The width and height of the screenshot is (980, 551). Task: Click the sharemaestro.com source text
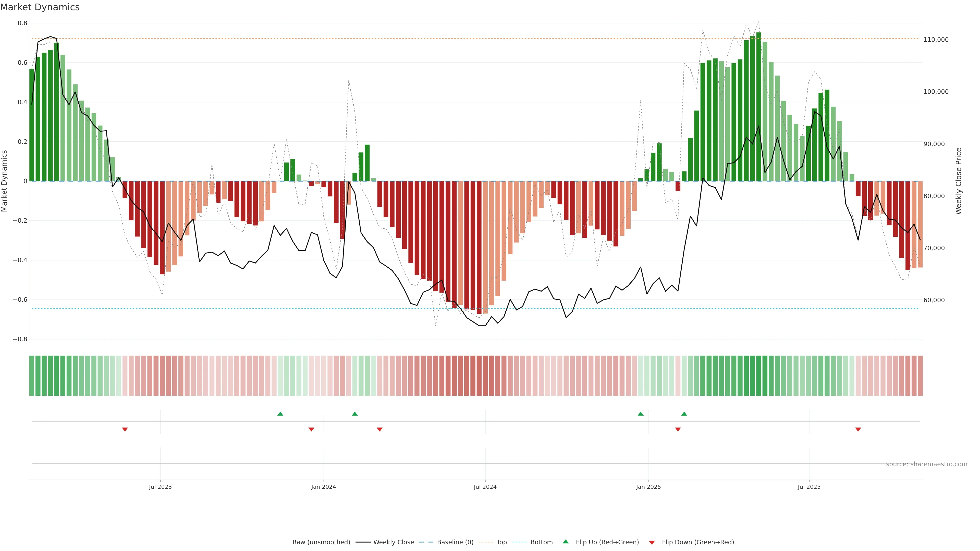(926, 464)
